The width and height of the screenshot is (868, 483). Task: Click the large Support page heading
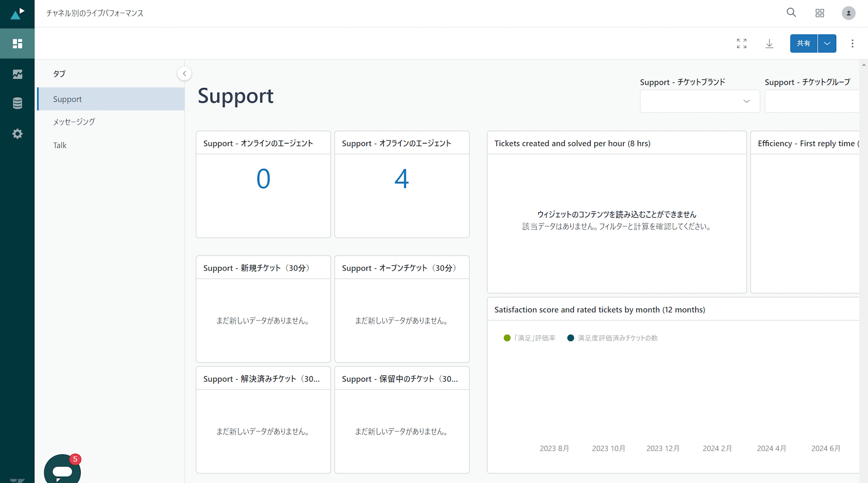(236, 96)
